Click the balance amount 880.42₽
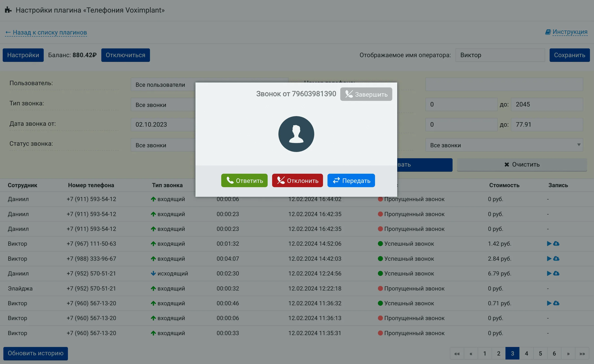 click(x=84, y=55)
